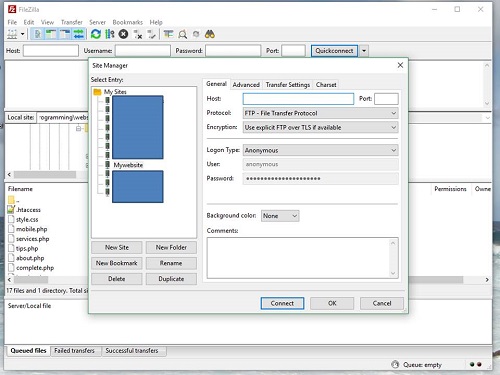Viewport: 500px width, 375px height.
Task: Toggle remote directory tree icon
Action: (65, 34)
